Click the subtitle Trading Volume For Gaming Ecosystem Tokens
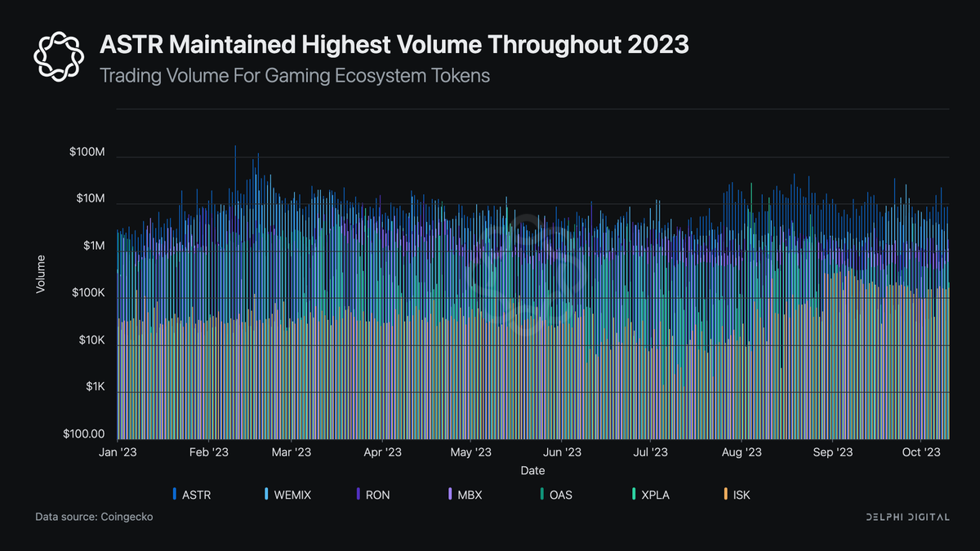The image size is (980, 551). pos(294,77)
